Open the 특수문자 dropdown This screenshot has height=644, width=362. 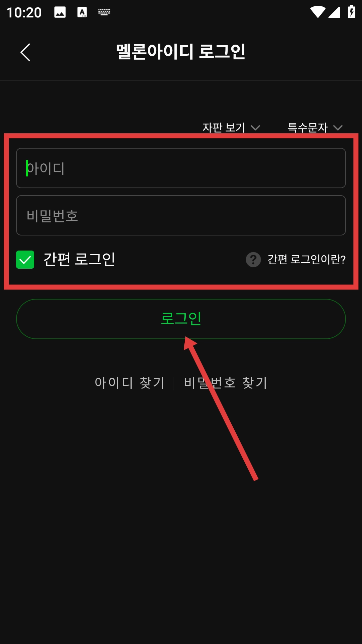[x=315, y=127]
